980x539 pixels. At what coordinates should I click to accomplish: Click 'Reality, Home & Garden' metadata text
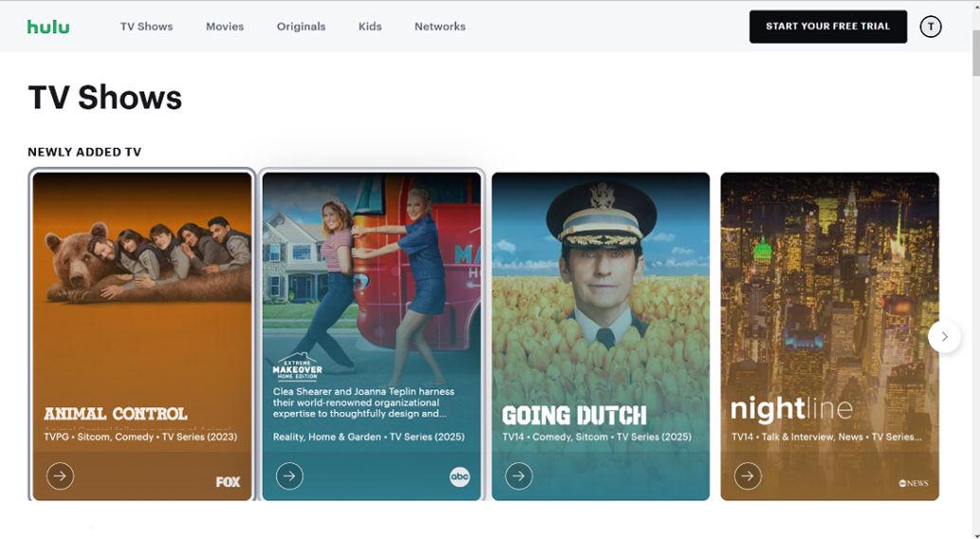(369, 437)
